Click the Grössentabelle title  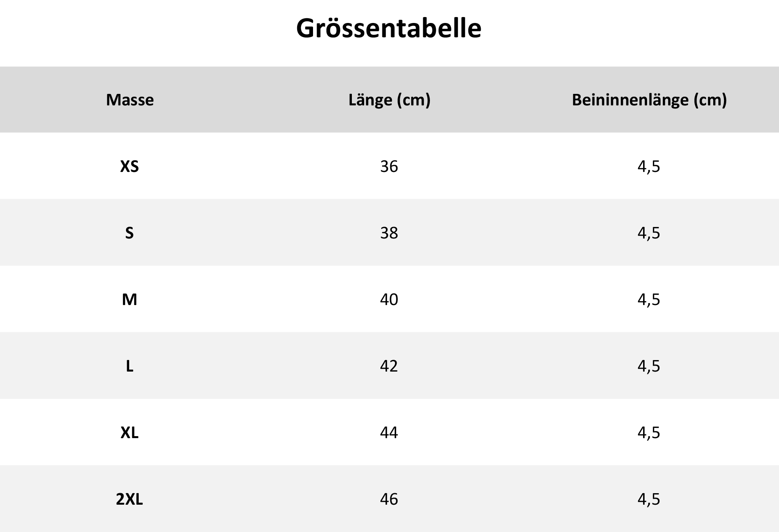click(x=389, y=29)
